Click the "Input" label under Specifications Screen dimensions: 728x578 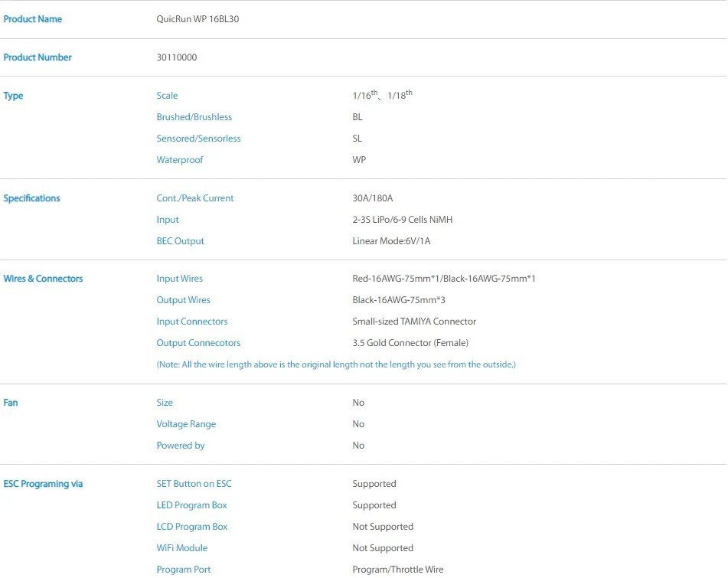coord(168,220)
